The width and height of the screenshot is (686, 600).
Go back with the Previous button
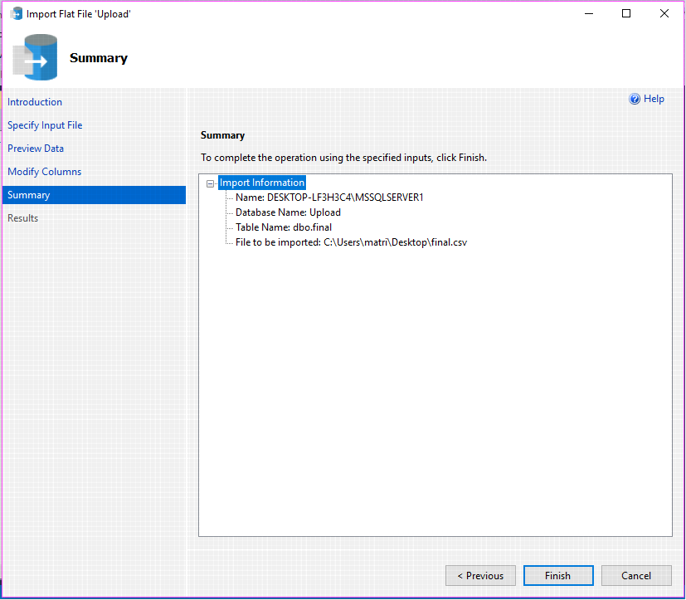[480, 575]
